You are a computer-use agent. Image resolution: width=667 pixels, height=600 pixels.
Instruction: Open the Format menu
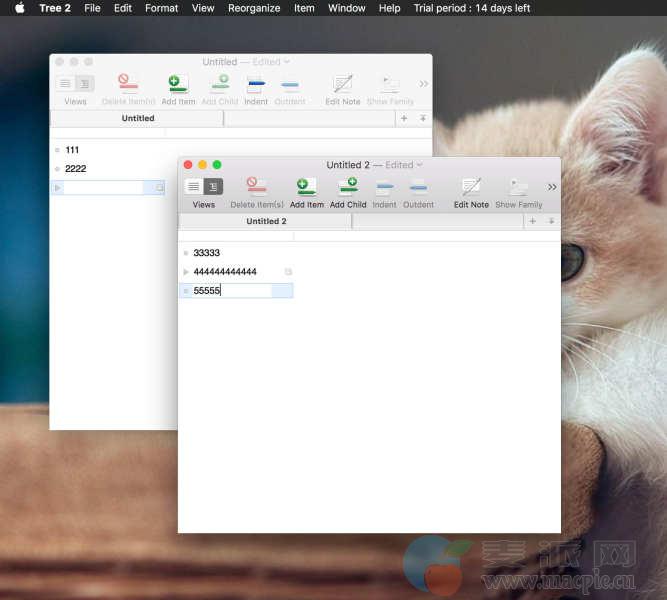tap(161, 8)
